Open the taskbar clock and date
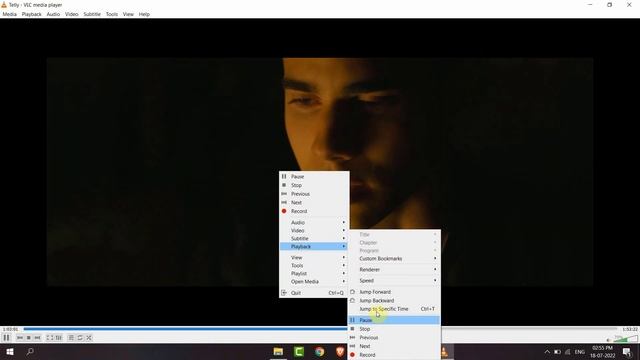 click(602, 352)
